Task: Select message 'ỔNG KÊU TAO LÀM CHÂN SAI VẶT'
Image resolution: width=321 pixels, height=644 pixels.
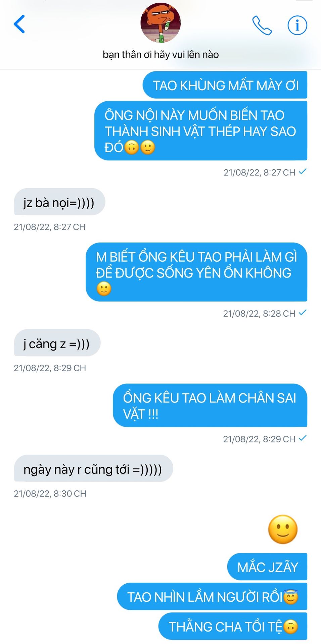Action: pyautogui.click(x=210, y=406)
